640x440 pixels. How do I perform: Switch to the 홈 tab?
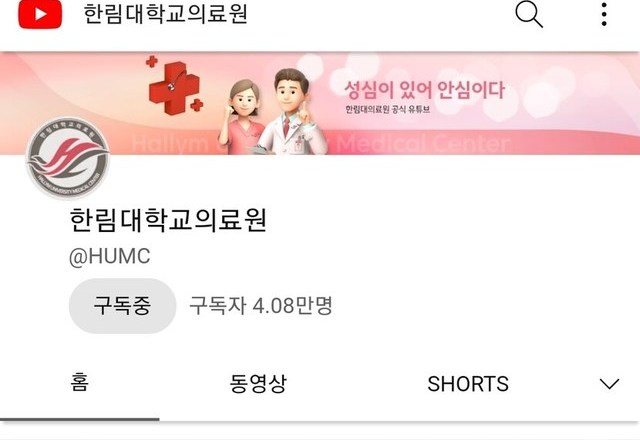tap(79, 382)
